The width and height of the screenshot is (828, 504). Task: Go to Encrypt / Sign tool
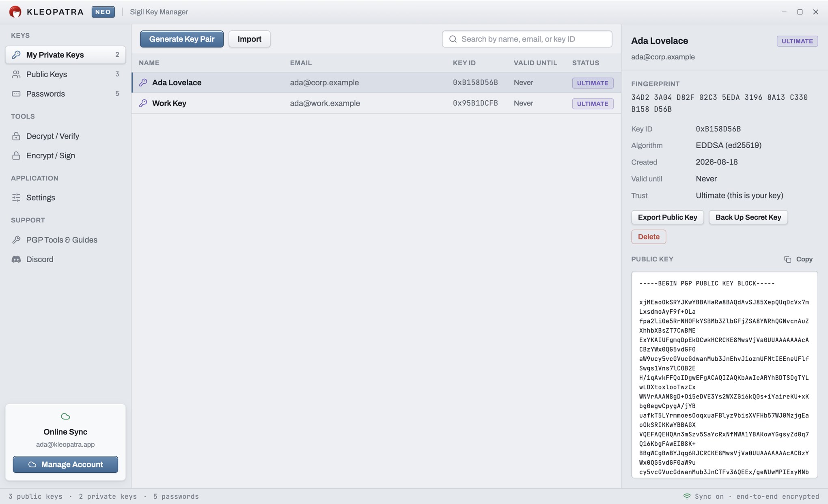click(x=65, y=155)
